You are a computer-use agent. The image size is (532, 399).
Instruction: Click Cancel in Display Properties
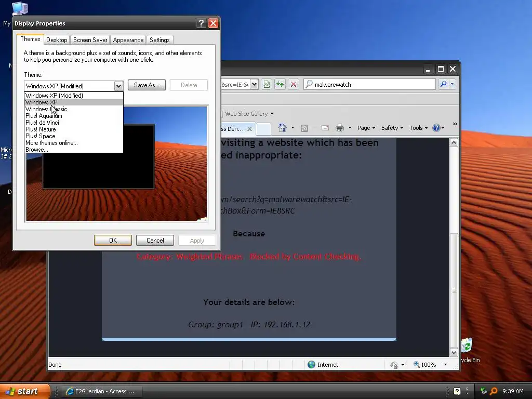155,240
